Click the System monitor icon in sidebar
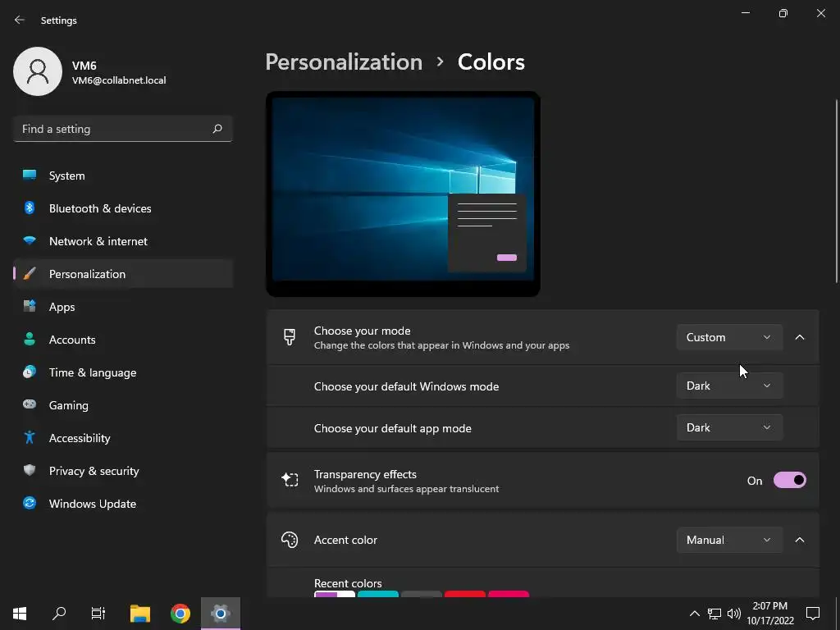840x630 pixels. click(x=30, y=176)
